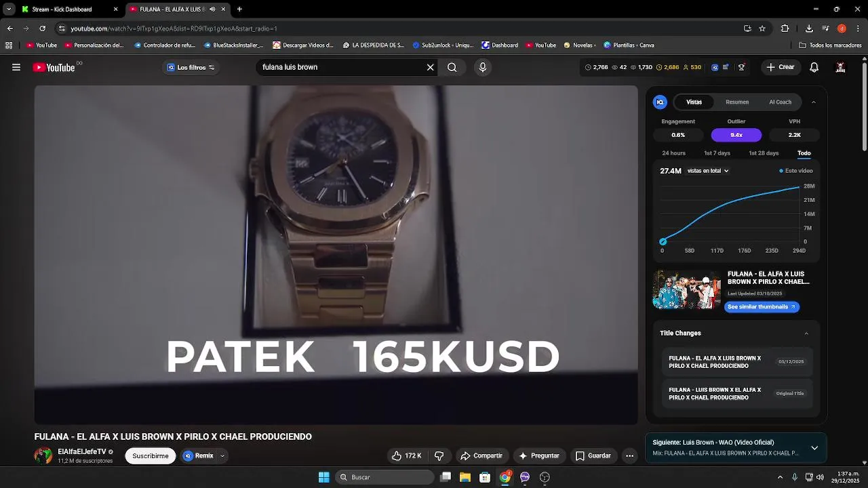868x488 pixels.
Task: Click the trophy icon in the stats bar
Action: (x=742, y=67)
